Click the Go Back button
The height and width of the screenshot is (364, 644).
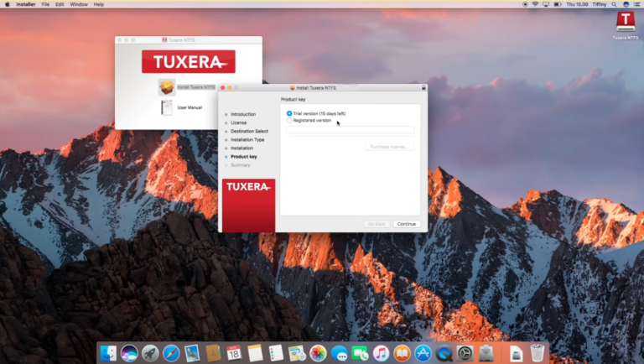tap(377, 224)
